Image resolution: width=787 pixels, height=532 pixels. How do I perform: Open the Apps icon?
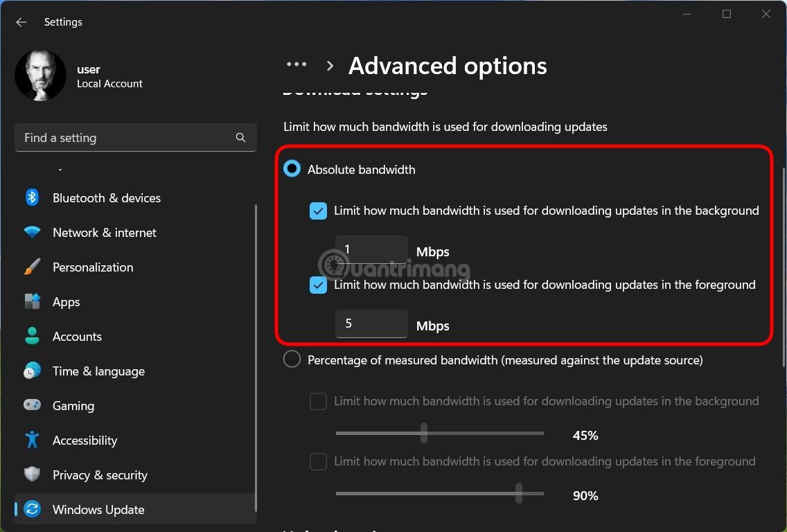32,301
